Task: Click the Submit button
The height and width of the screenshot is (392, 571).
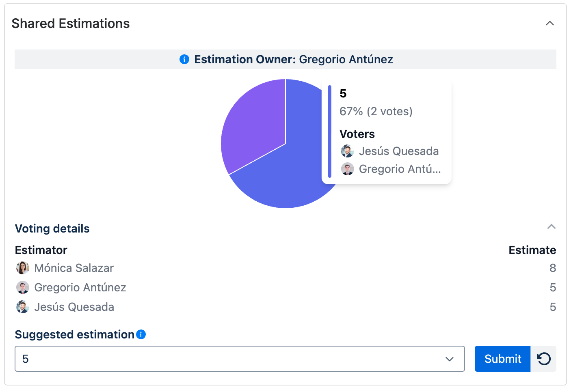Action: click(502, 359)
